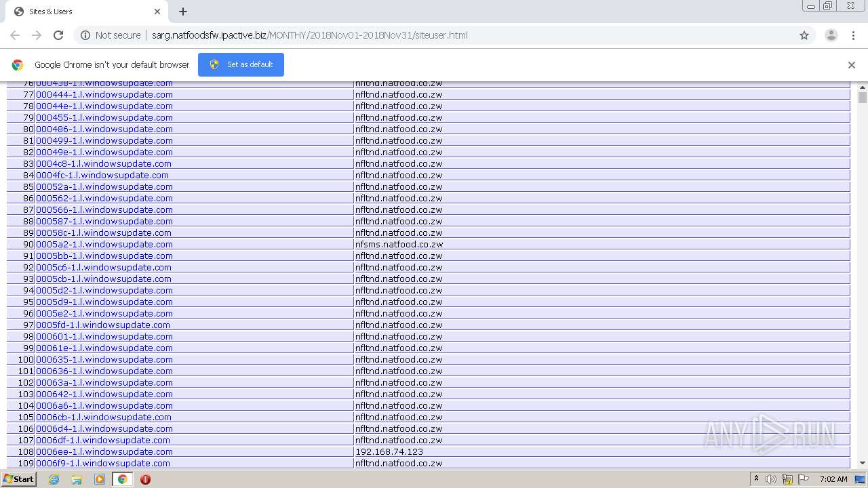The image size is (868, 488).
Task: Open link 00049e-1.l.windowsupdate.com
Action: pos(104,152)
